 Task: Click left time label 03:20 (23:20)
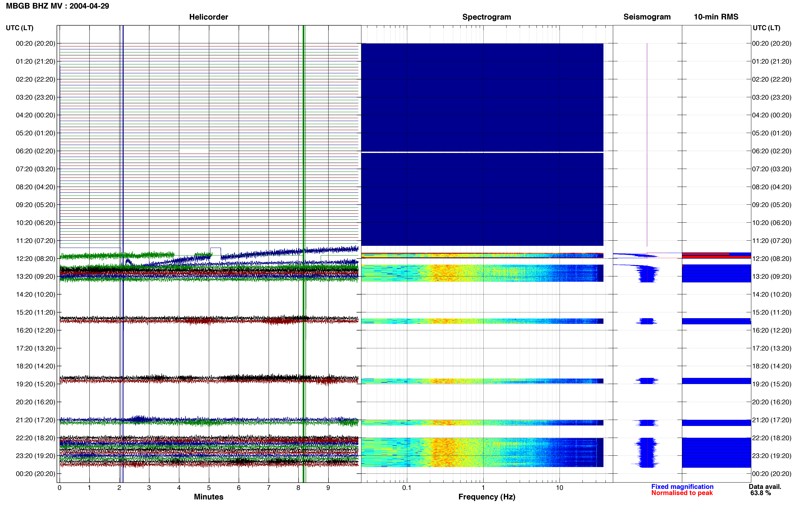[36, 97]
